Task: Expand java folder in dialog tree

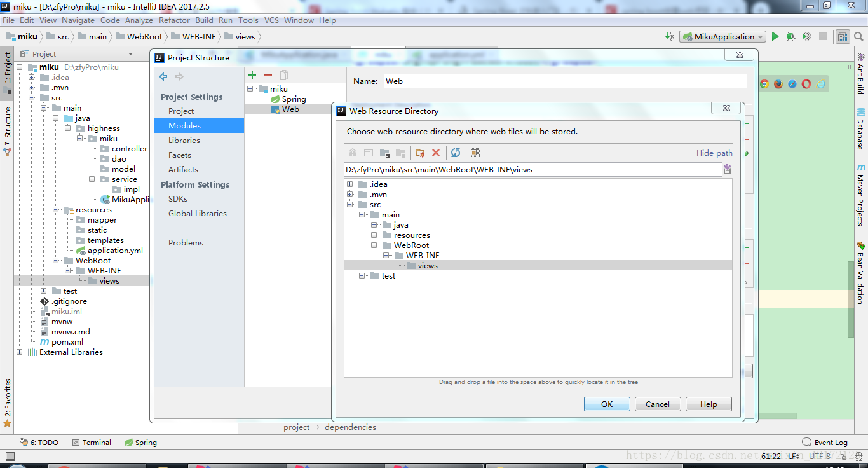Action: pyautogui.click(x=374, y=225)
